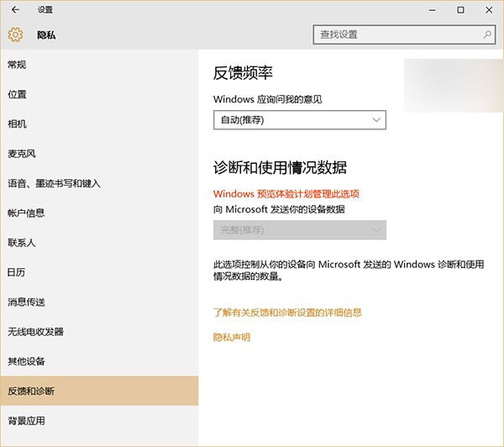This screenshot has height=447, width=504.
Task: Go to the 位置 privacy section
Action: 17,94
